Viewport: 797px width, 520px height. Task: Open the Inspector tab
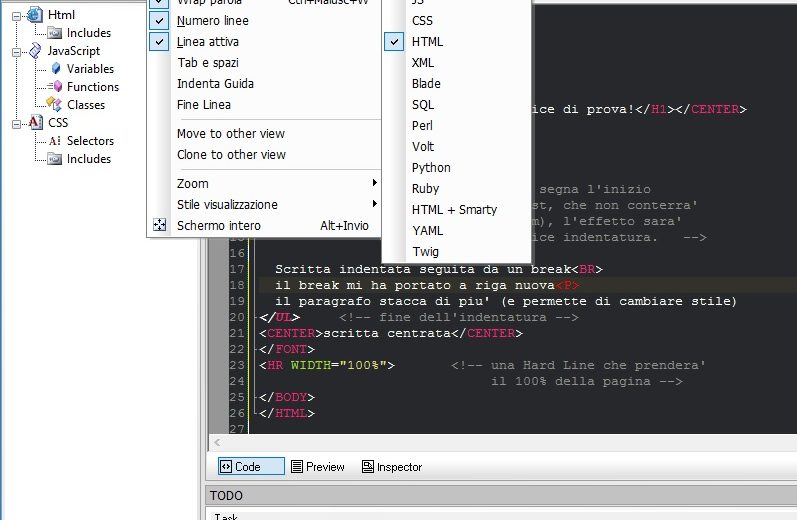pos(392,467)
